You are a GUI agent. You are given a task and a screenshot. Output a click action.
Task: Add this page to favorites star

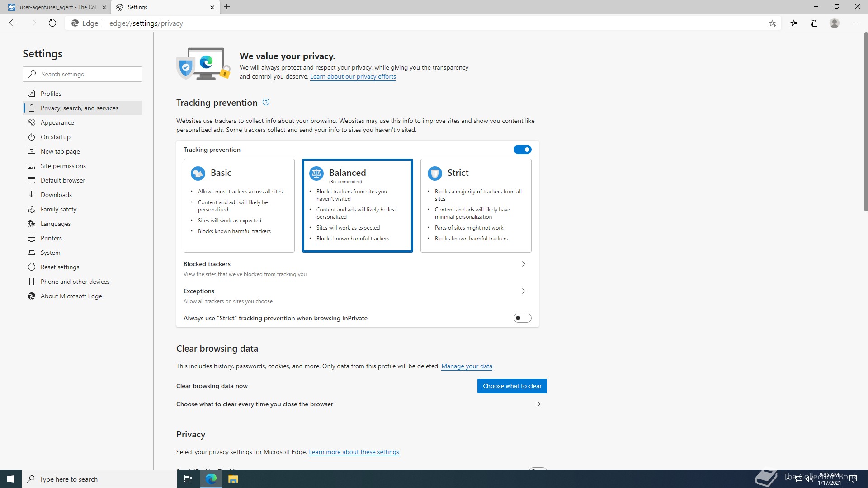tap(772, 23)
